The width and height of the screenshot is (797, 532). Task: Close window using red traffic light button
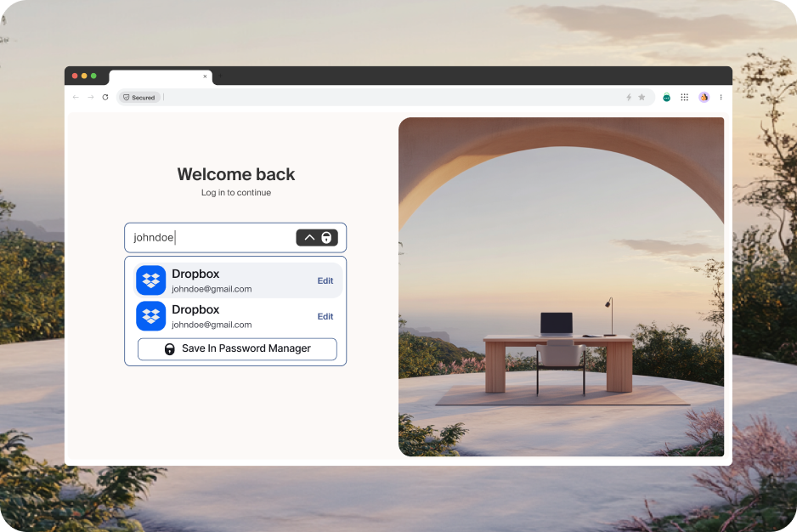coord(75,76)
